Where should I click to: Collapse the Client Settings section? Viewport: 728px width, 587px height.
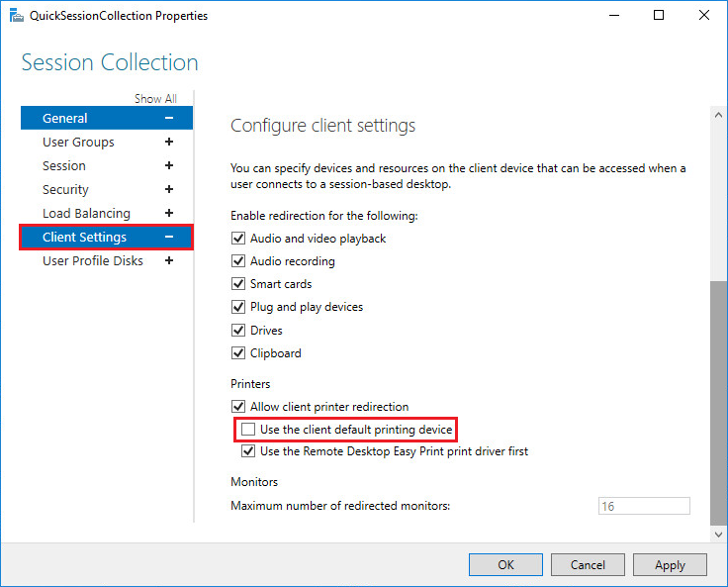[169, 238]
